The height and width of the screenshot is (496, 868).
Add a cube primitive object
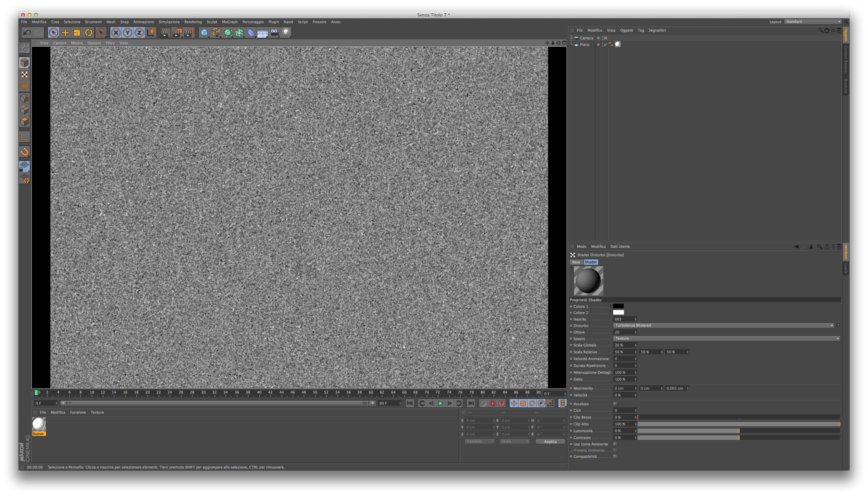(204, 33)
